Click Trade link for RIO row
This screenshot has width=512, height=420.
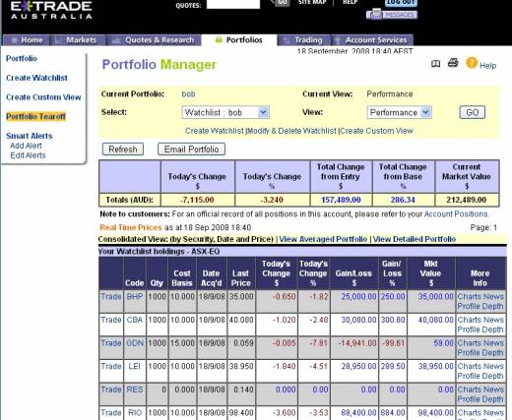pyautogui.click(x=111, y=413)
